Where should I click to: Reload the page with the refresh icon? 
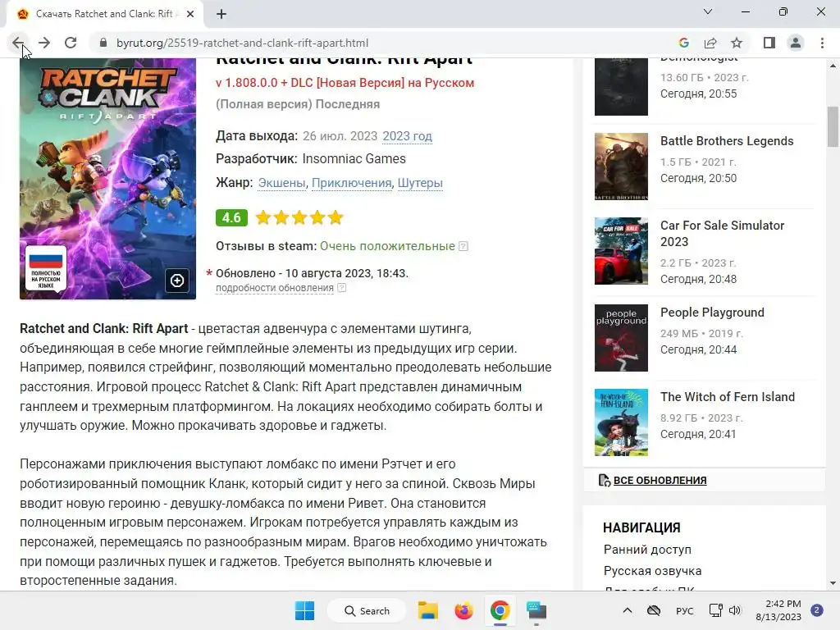tap(71, 43)
